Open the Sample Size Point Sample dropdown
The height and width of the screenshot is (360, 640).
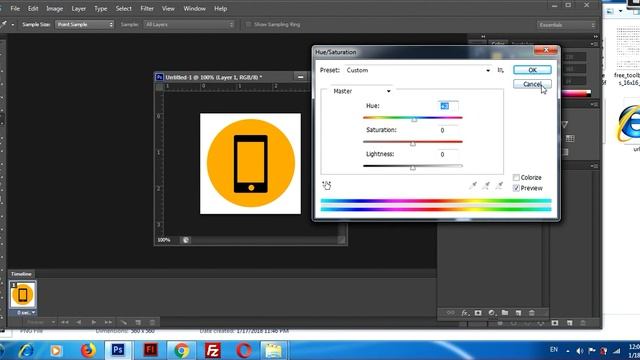84,24
